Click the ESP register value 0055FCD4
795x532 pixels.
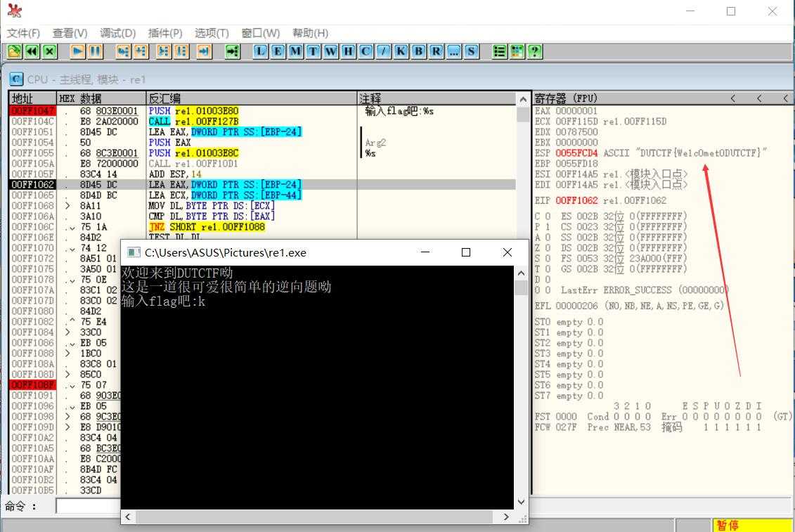(x=576, y=153)
